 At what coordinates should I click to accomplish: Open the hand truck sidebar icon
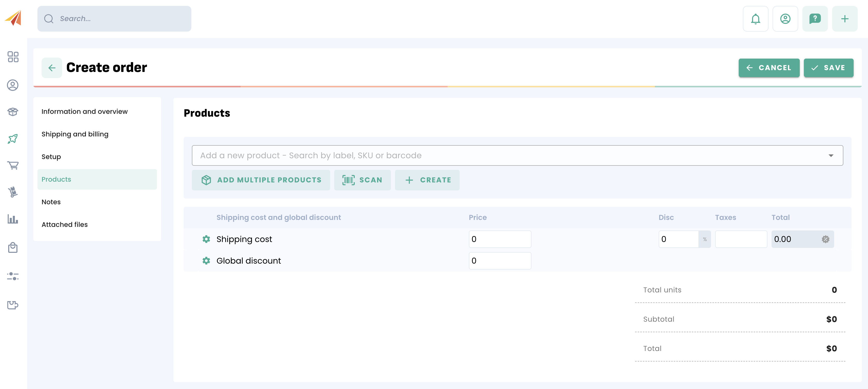pyautogui.click(x=13, y=192)
